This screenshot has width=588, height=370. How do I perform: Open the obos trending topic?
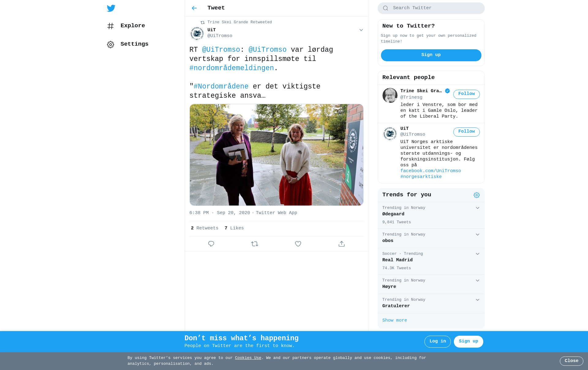(x=431, y=238)
